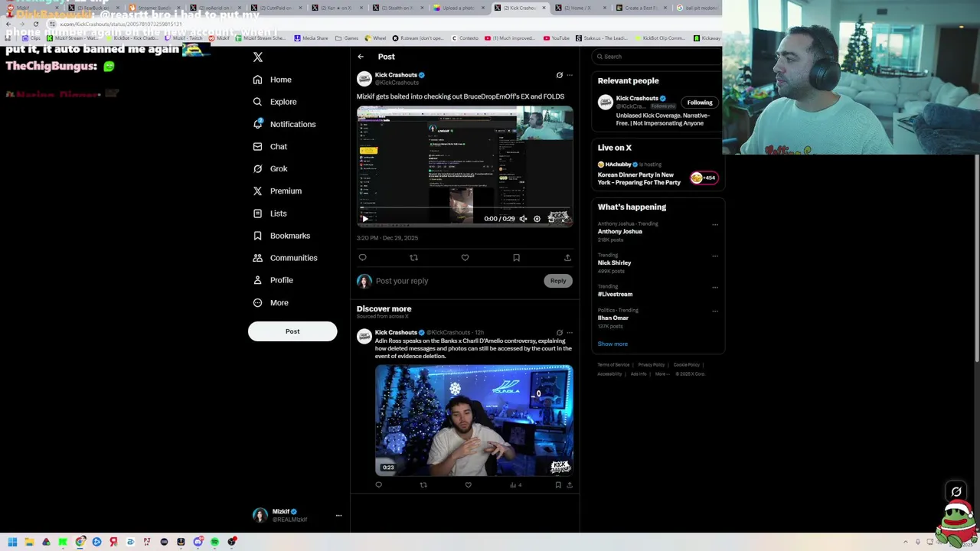
Task: Unmute the video with the speaker icon
Action: [523, 219]
